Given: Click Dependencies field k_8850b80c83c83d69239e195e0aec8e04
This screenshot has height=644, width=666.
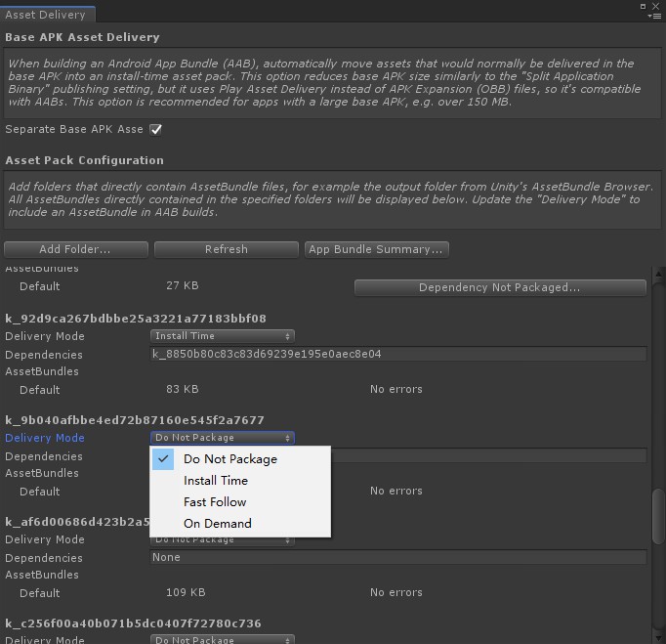Looking at the screenshot, I should [x=398, y=354].
